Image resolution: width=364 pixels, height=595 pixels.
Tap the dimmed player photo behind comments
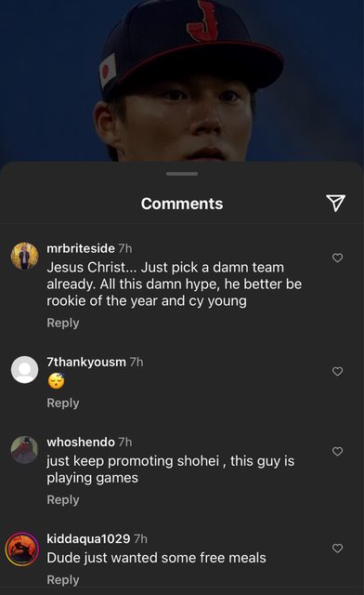coord(182,81)
